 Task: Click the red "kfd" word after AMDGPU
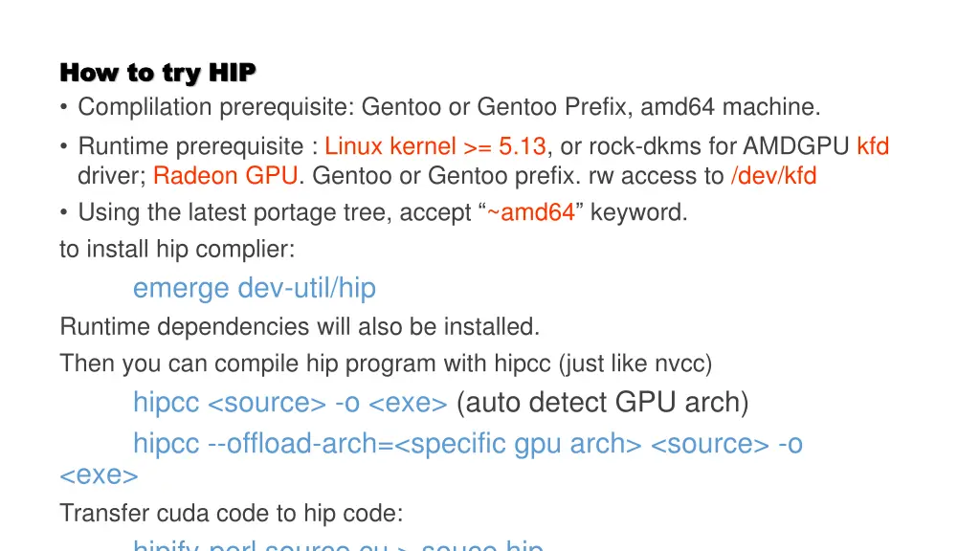[873, 146]
